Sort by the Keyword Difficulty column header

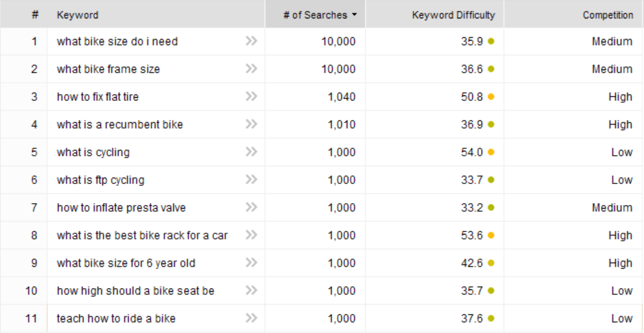point(453,15)
